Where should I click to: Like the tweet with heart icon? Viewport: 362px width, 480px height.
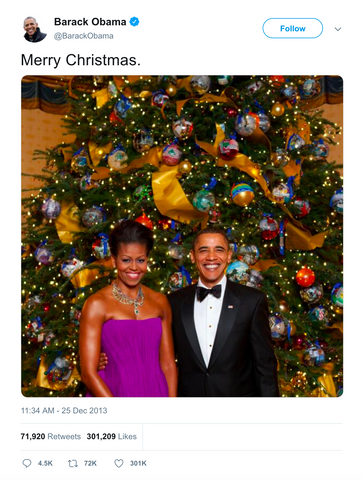coord(119,463)
